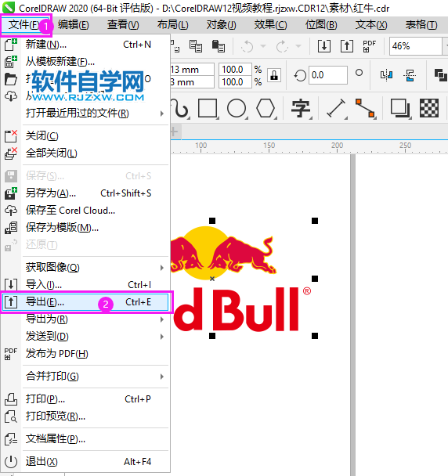Choose 导出(E)... menu item
Image resolution: width=448 pixels, height=476 pixels.
[85, 302]
